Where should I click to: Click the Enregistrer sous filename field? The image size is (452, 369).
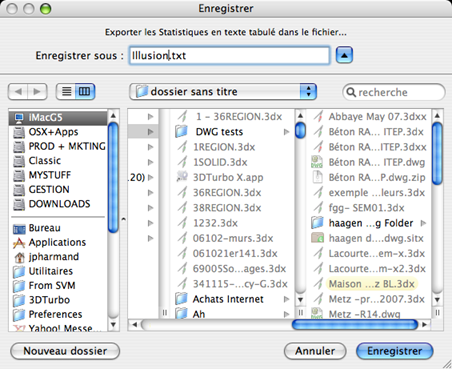(x=229, y=55)
